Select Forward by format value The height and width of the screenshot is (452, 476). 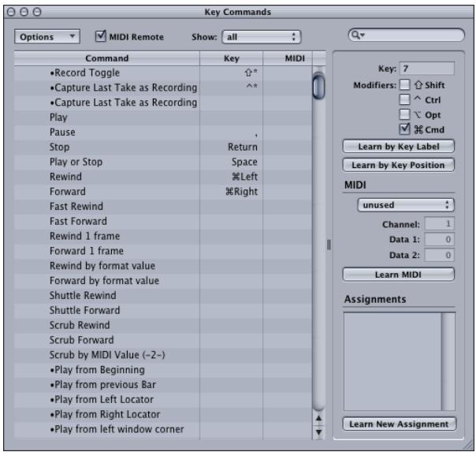(162, 281)
